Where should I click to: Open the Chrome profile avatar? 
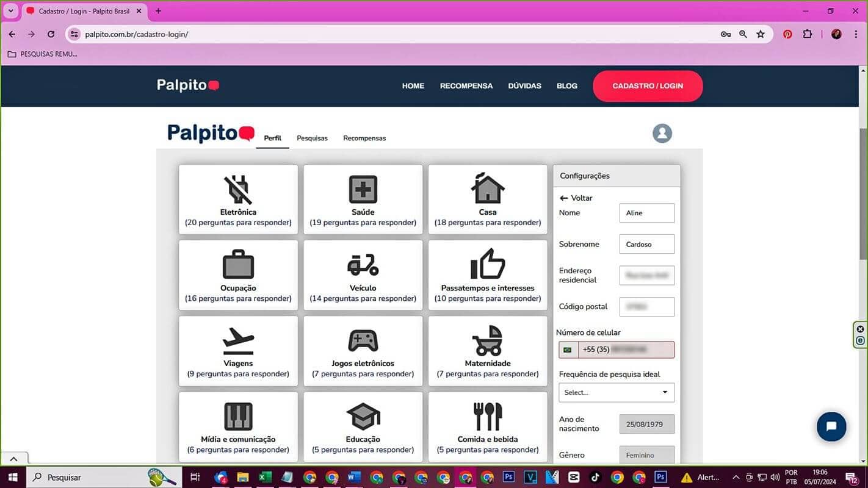click(x=836, y=34)
